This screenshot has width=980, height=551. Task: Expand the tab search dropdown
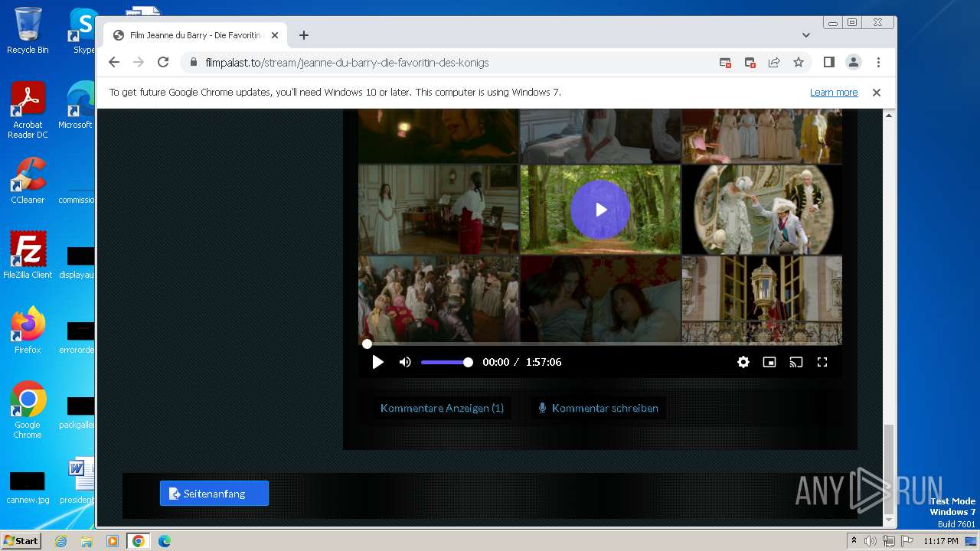806,35
